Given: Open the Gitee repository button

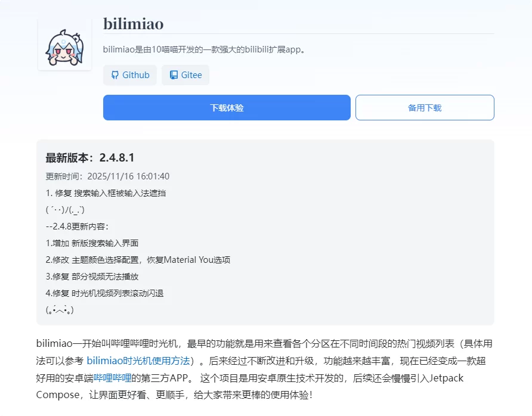Looking at the screenshot, I should point(185,74).
